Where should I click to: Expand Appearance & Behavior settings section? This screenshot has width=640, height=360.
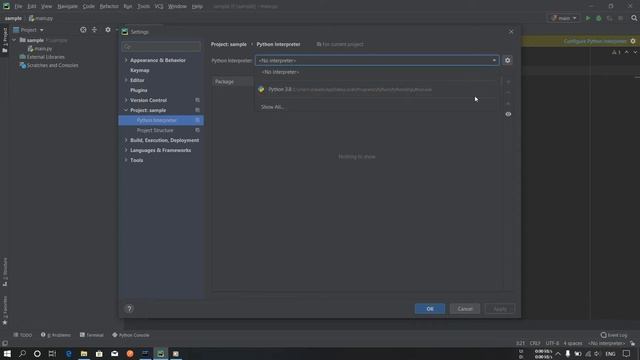[x=126, y=60]
